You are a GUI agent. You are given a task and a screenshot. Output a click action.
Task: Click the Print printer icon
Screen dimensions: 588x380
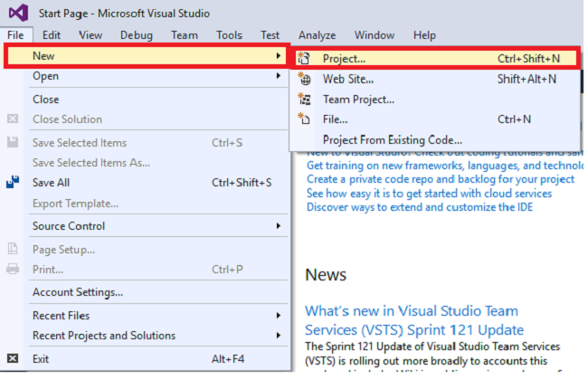point(13,269)
